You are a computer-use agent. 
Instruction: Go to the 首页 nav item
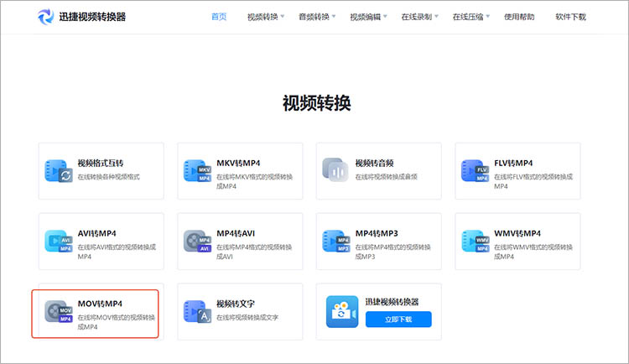tap(219, 17)
